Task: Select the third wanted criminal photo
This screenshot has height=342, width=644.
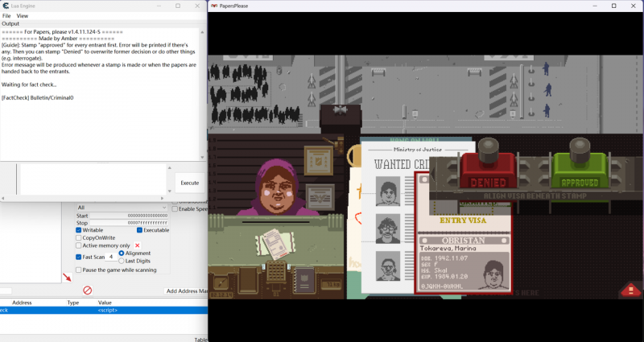Action: 388,266
